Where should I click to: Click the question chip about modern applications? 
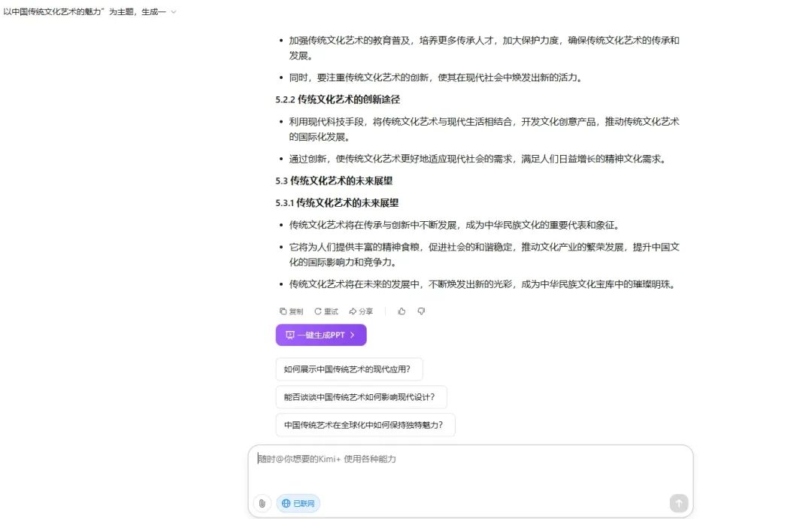pyautogui.click(x=348, y=369)
